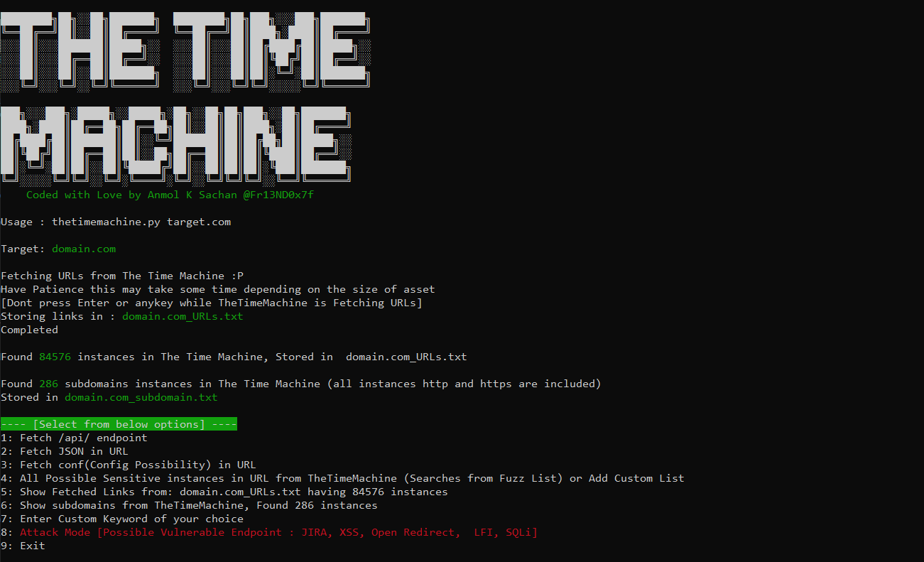
Task: Click the '[Select from below options]' green header
Action: (119, 424)
